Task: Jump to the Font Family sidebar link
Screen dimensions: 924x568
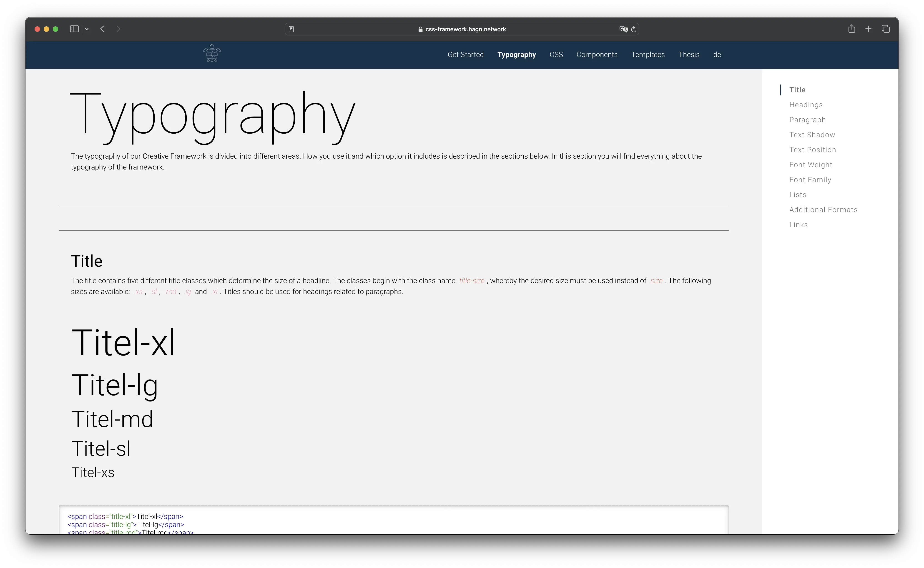Action: point(810,180)
